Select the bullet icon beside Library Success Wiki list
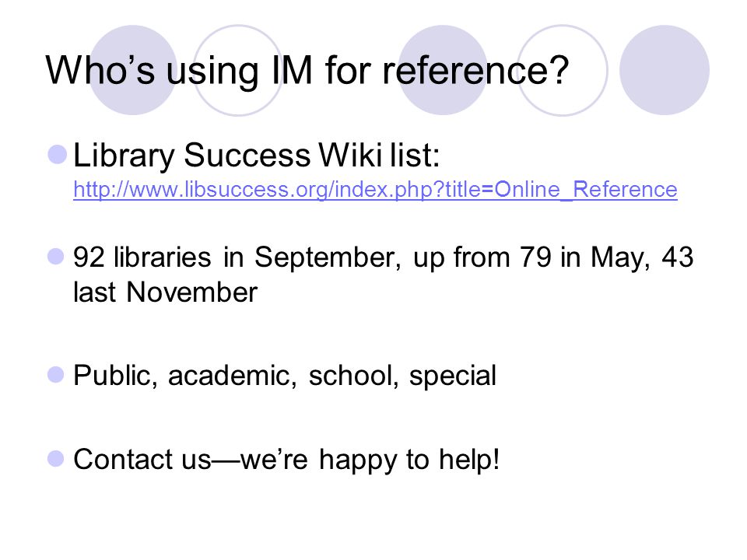Screen dimensions: 747x560 (x=58, y=154)
